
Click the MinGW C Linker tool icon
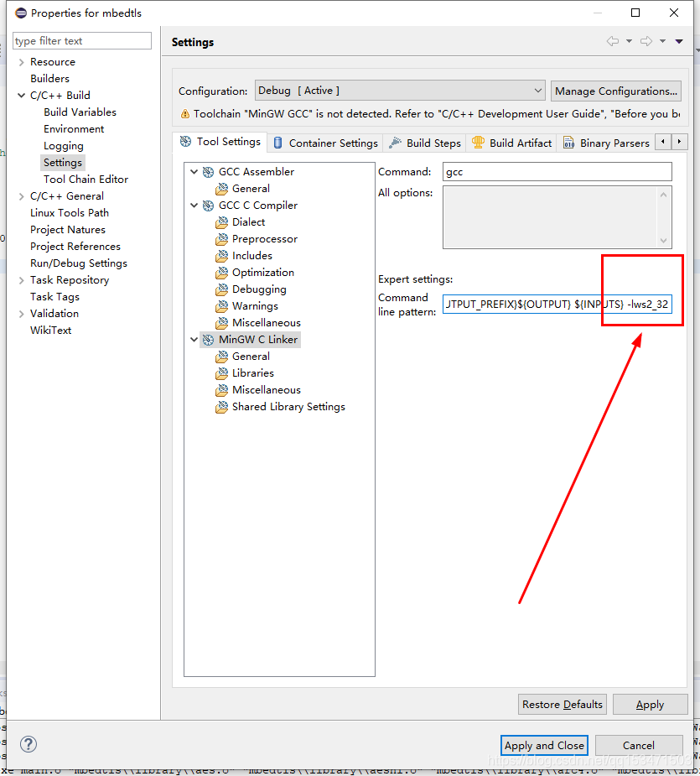tap(208, 340)
